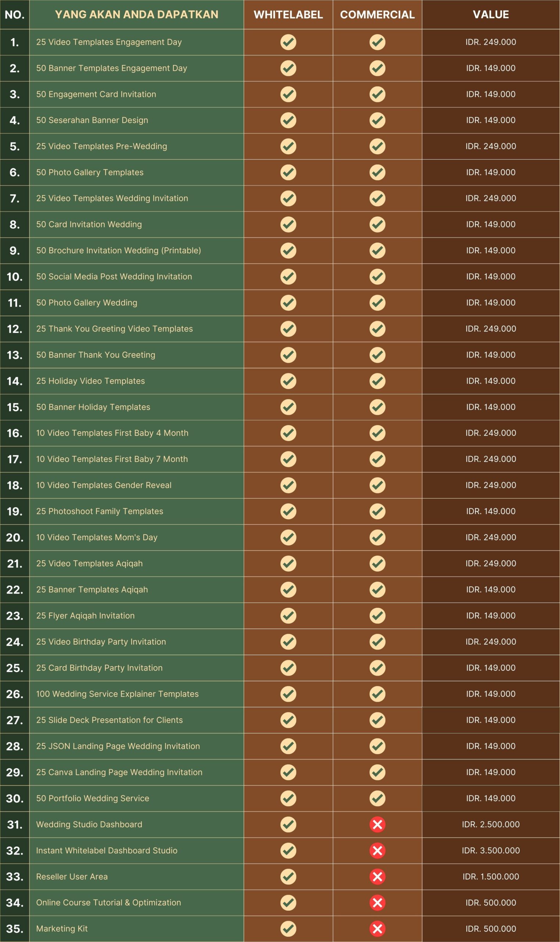This screenshot has height=942, width=560.
Task: Click '50 Seserahan Banner Design' text
Action: click(x=92, y=120)
